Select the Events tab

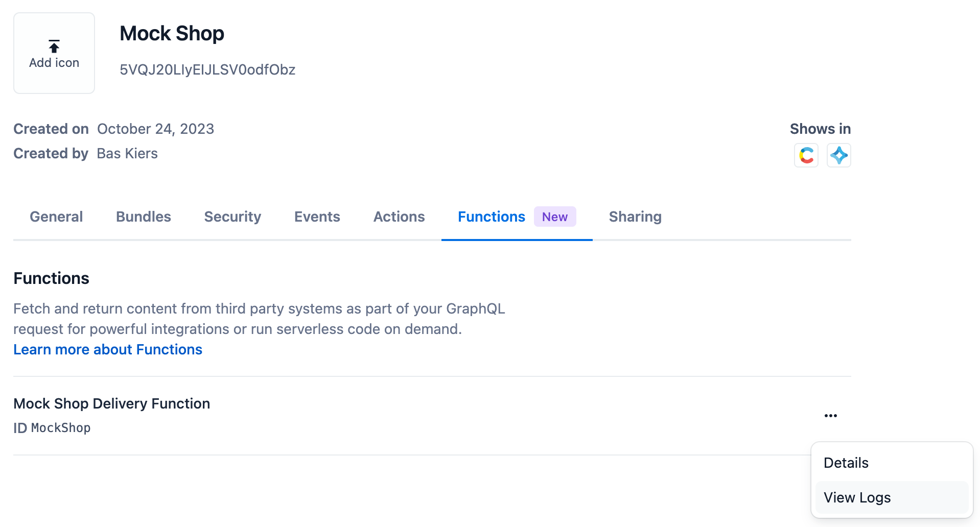pyautogui.click(x=317, y=217)
